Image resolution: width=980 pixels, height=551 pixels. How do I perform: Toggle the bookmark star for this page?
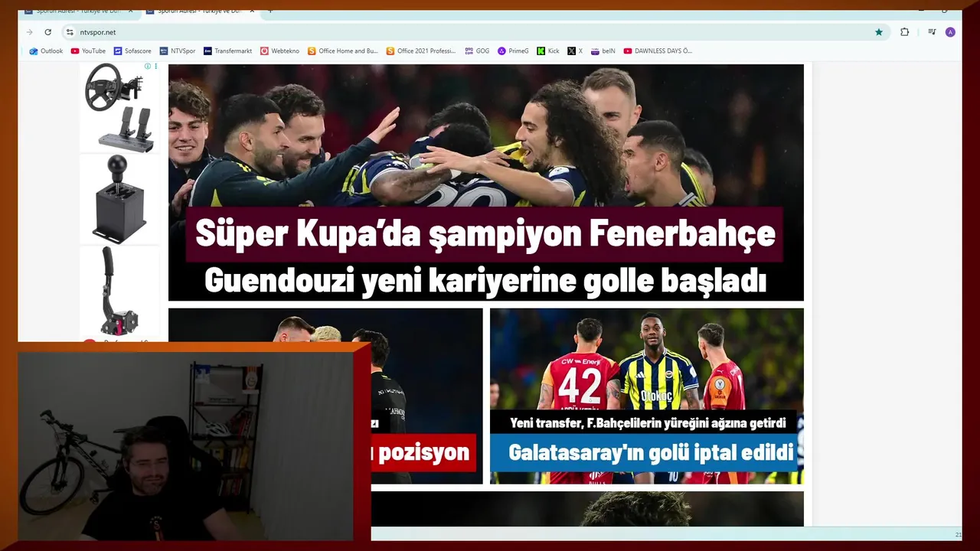879,32
